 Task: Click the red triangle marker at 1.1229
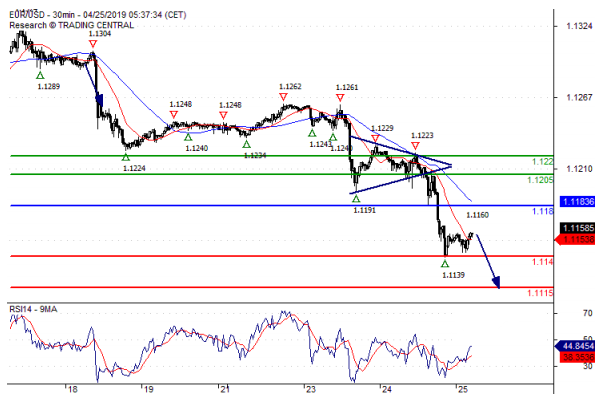[x=375, y=138]
